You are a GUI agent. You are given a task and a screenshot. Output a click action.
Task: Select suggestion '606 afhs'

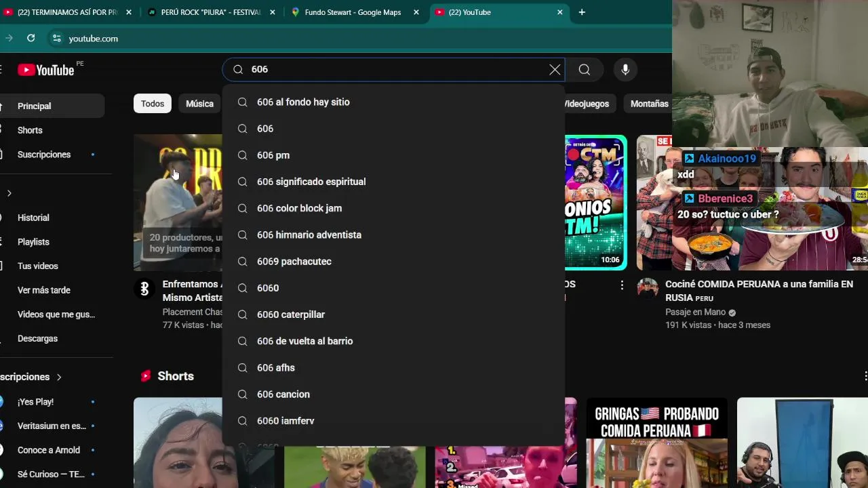pyautogui.click(x=393, y=367)
